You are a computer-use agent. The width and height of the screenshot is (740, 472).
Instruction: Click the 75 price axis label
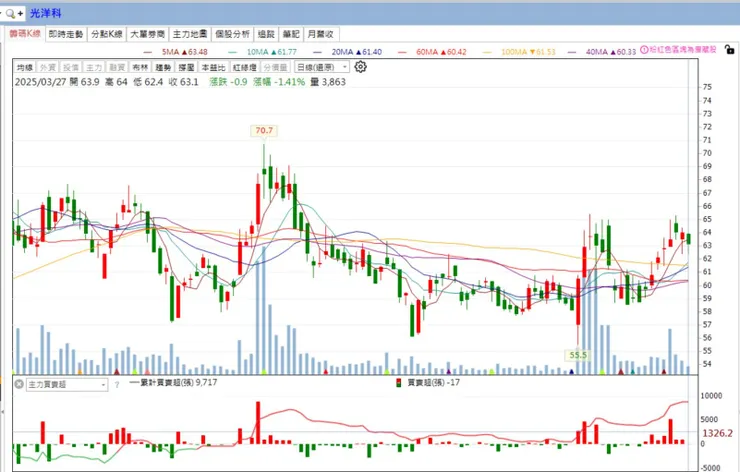pyautogui.click(x=707, y=87)
